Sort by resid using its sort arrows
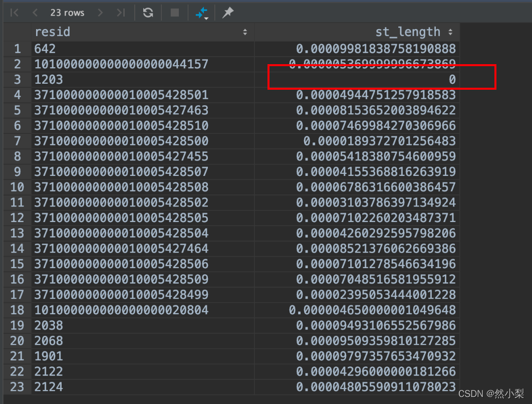 pyautogui.click(x=245, y=32)
